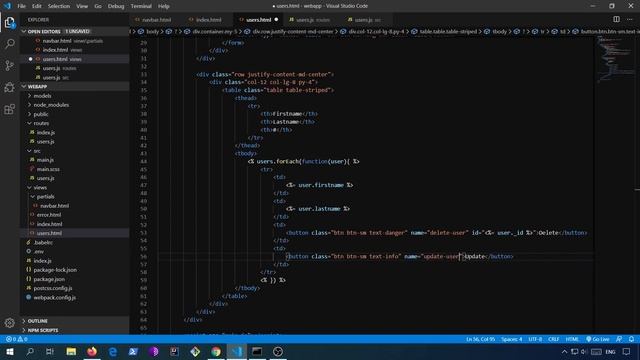Open the Terminal menu

[x=141, y=6]
